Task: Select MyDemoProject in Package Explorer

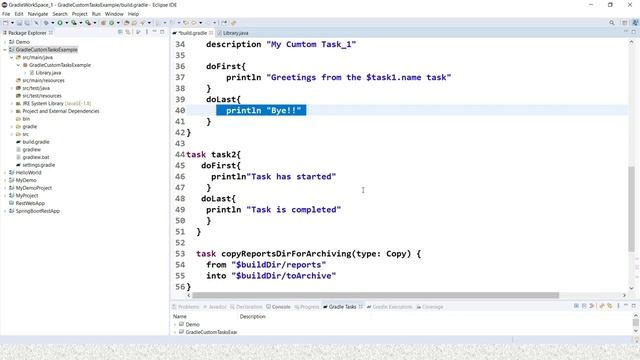Action: (x=33, y=188)
